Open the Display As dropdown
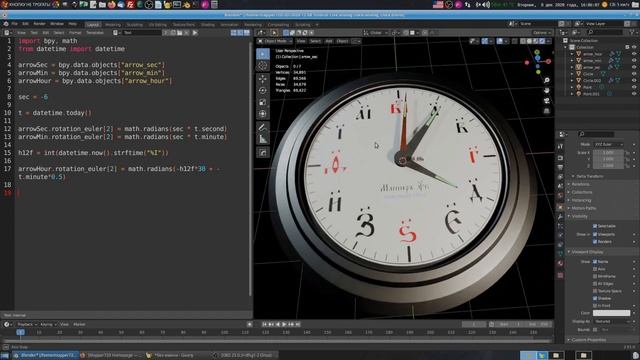 tap(611, 322)
